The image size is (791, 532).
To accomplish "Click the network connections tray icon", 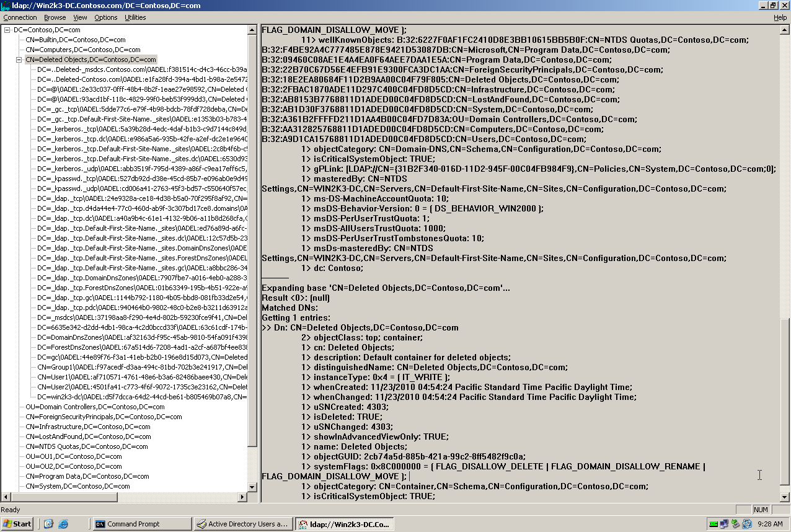I will tap(723, 523).
